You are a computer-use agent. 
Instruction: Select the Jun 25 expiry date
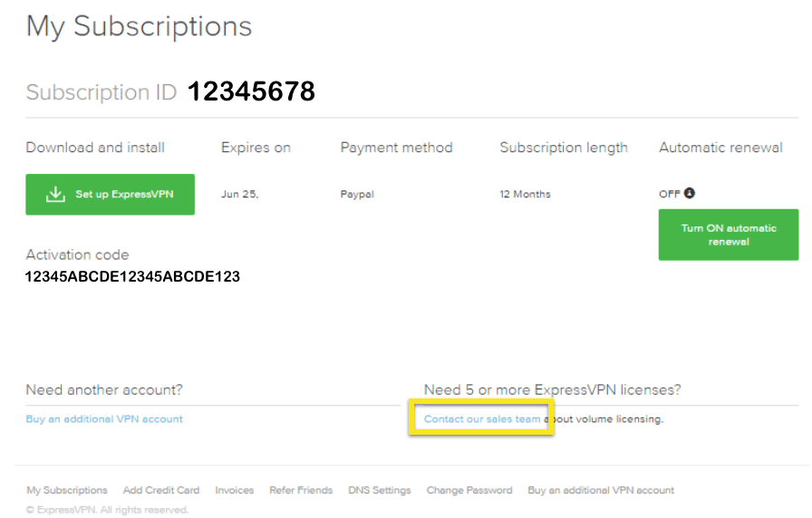tap(240, 195)
